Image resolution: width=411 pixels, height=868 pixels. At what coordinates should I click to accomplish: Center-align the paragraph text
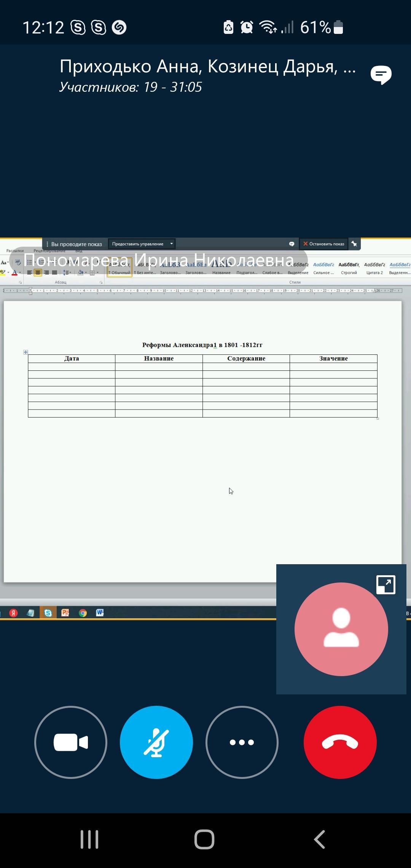pos(38,273)
